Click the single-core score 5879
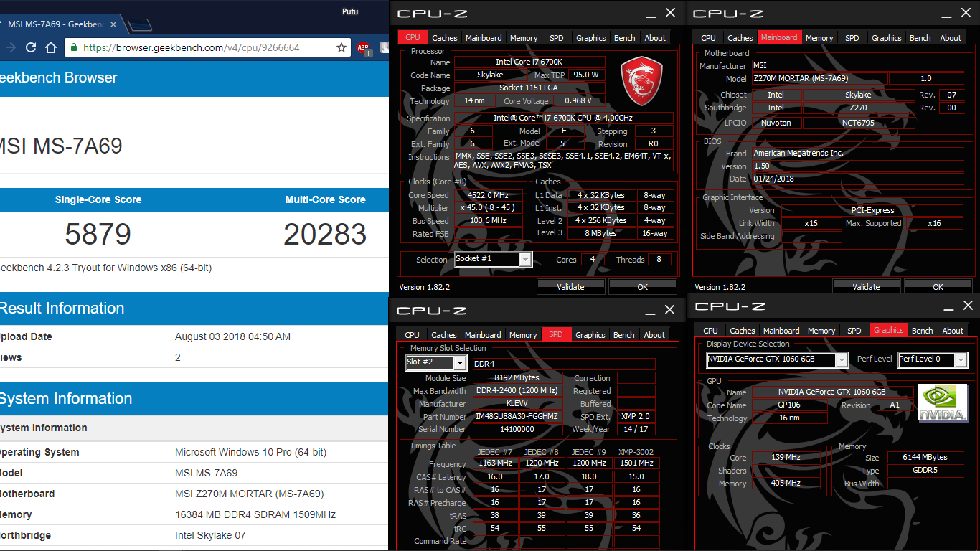This screenshot has height=551, width=980. pyautogui.click(x=98, y=235)
